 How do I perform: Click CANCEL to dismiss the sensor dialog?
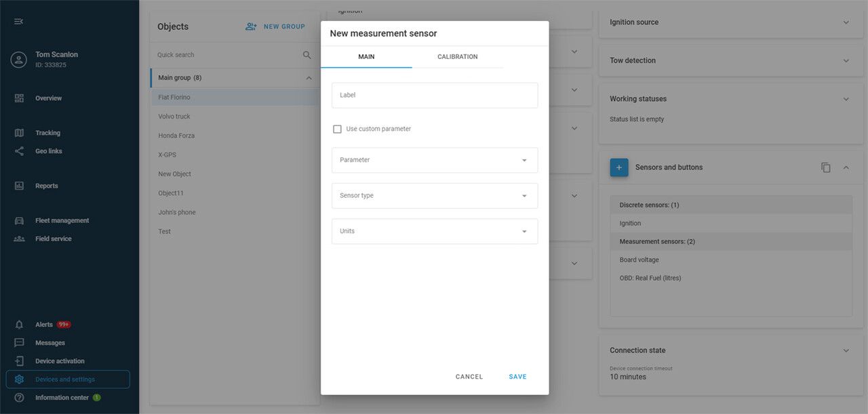[x=469, y=376]
